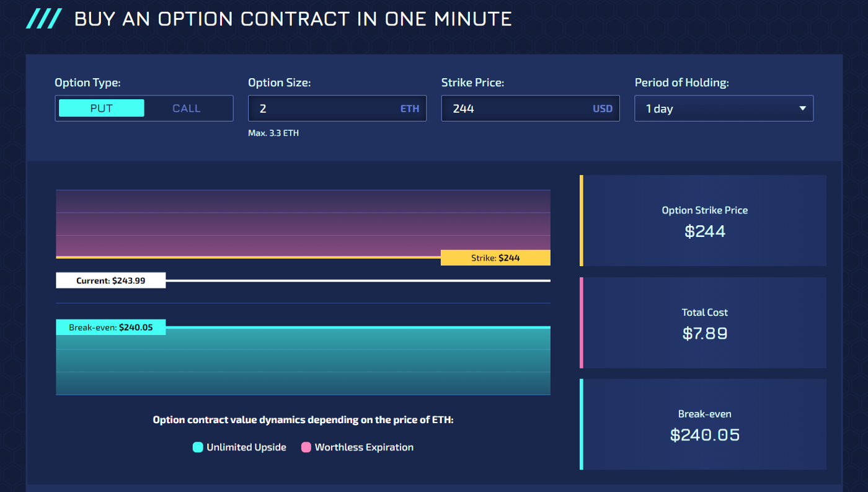Click the purple worthless expiration chart zone
Screen dimensions: 868x492
tap(303, 223)
